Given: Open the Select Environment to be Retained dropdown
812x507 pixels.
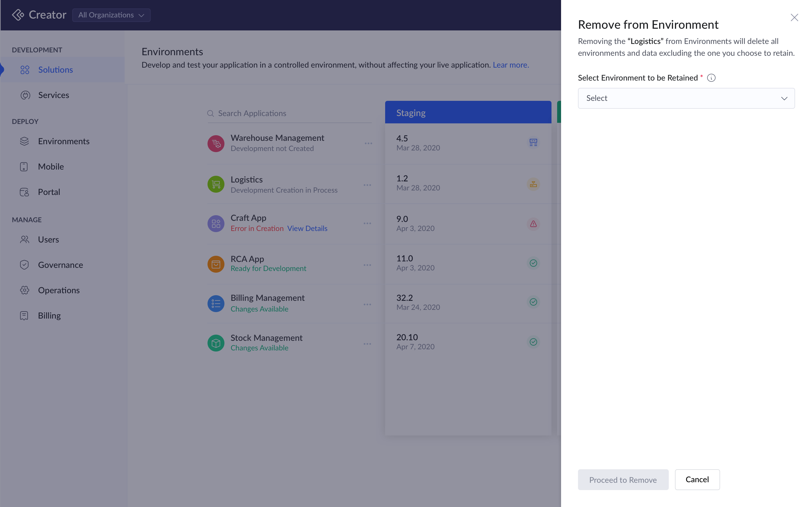Looking at the screenshot, I should point(686,98).
